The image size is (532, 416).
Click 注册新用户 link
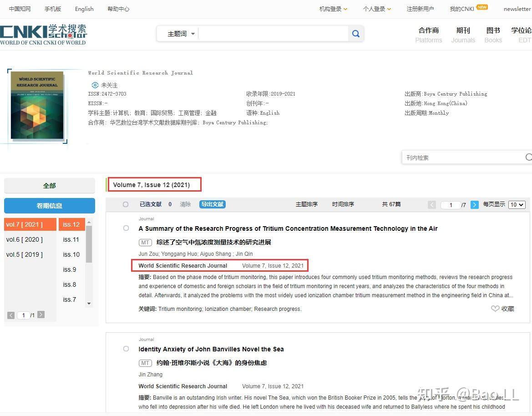[x=420, y=9]
